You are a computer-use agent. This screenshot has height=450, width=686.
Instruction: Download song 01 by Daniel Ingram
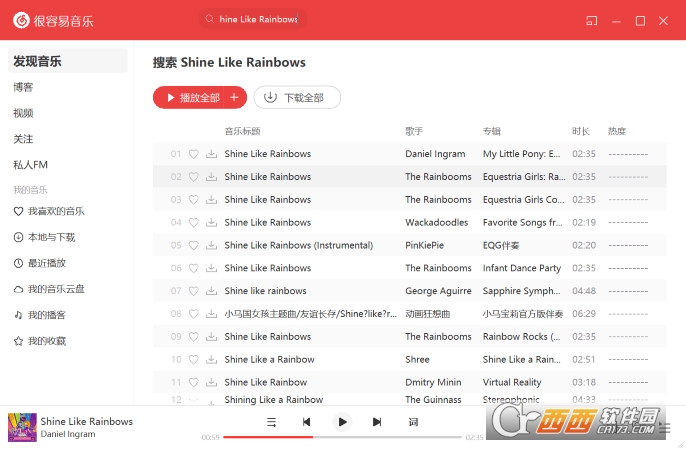pyautogui.click(x=211, y=153)
